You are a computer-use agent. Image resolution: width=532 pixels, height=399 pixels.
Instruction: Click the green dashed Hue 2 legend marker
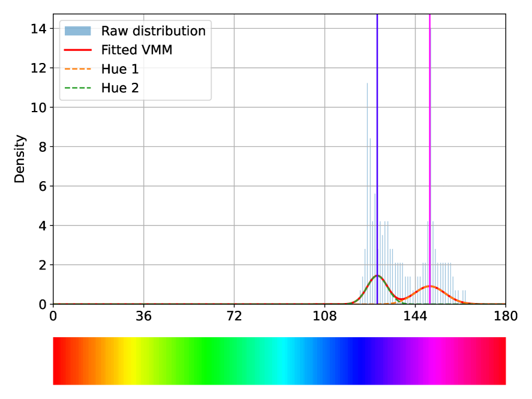click(77, 88)
